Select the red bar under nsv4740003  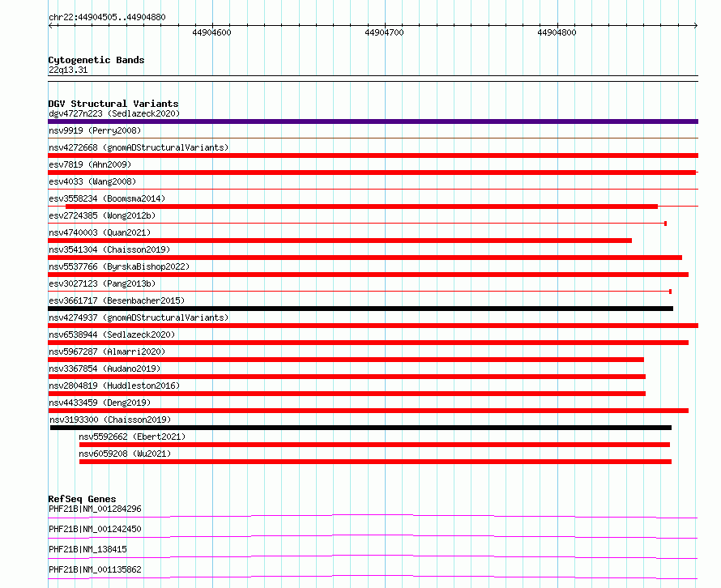(339, 241)
